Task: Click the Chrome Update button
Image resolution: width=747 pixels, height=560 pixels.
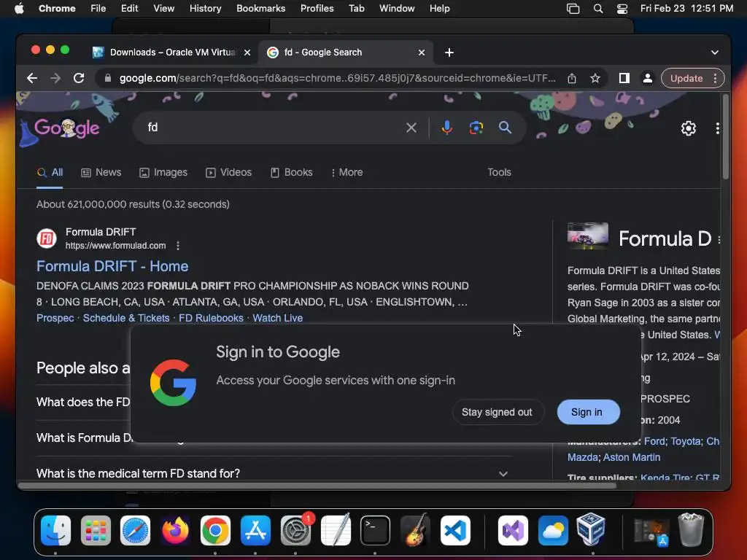Action: tap(686, 79)
